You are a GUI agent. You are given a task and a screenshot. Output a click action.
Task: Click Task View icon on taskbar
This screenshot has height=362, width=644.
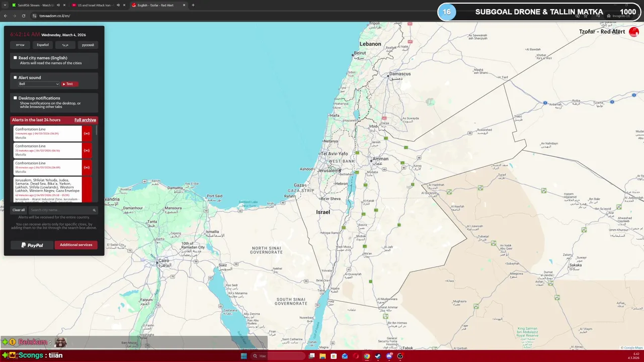[311, 356]
